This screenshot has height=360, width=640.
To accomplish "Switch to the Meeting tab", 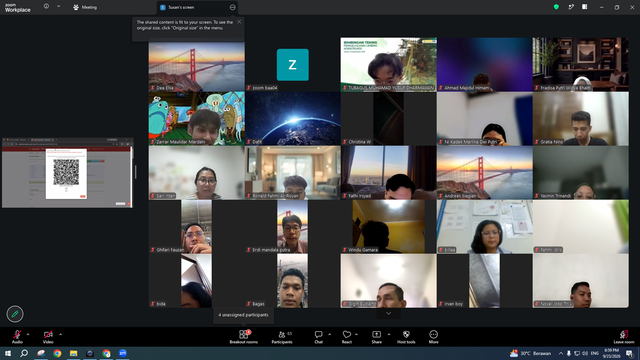I will coord(85,7).
